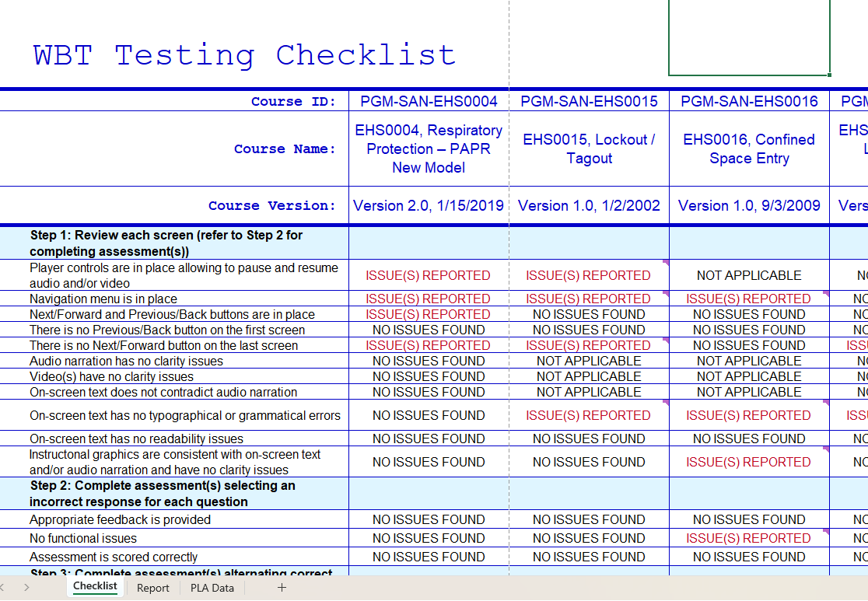
Task: Select cell PGM-SAN-EHS0004
Action: (x=429, y=101)
